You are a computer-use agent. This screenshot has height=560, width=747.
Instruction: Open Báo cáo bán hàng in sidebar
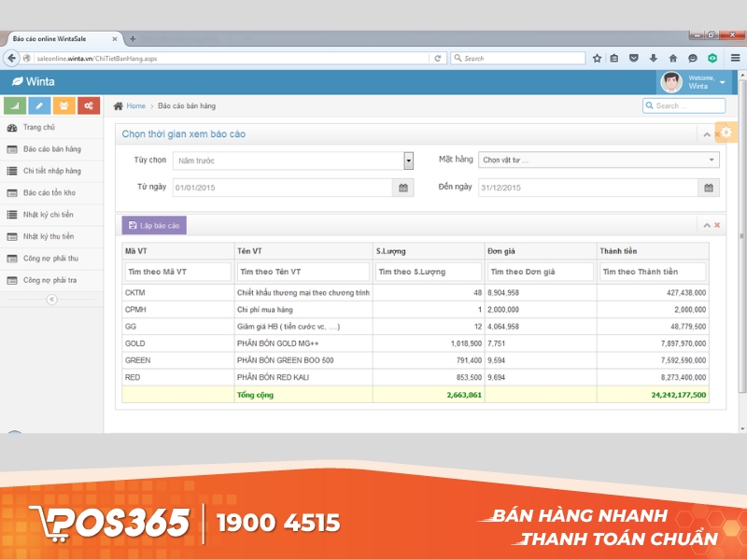coord(51,149)
